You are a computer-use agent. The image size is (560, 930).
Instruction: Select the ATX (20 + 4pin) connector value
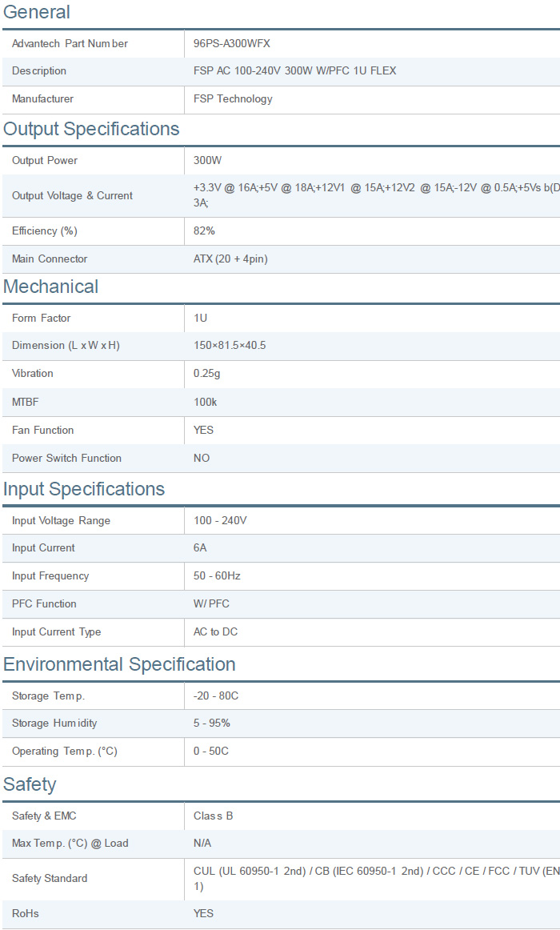230,259
